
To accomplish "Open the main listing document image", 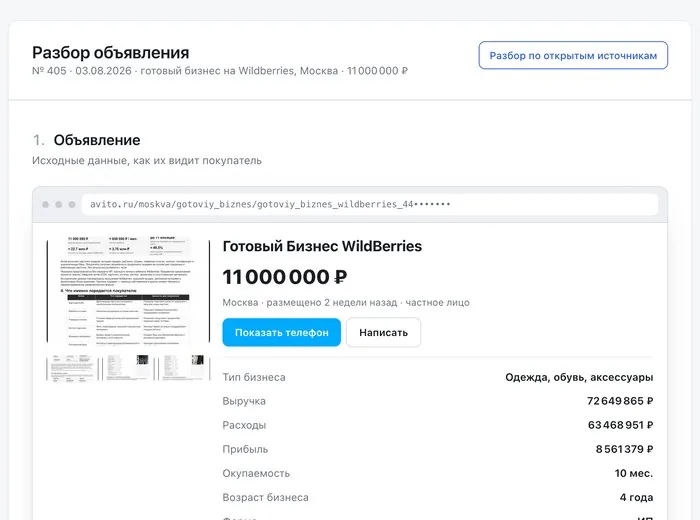I will (x=128, y=292).
